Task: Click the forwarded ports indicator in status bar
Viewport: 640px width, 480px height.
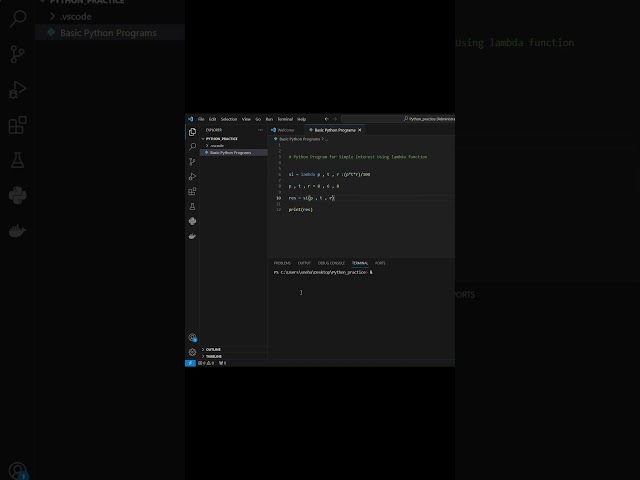Action: (x=222, y=363)
